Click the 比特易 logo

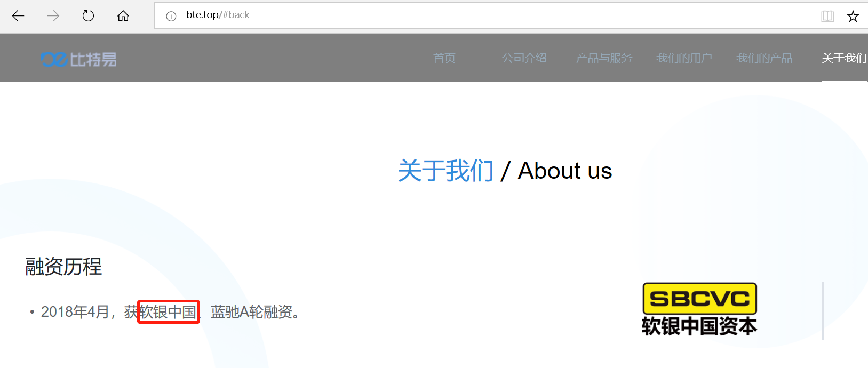click(79, 59)
